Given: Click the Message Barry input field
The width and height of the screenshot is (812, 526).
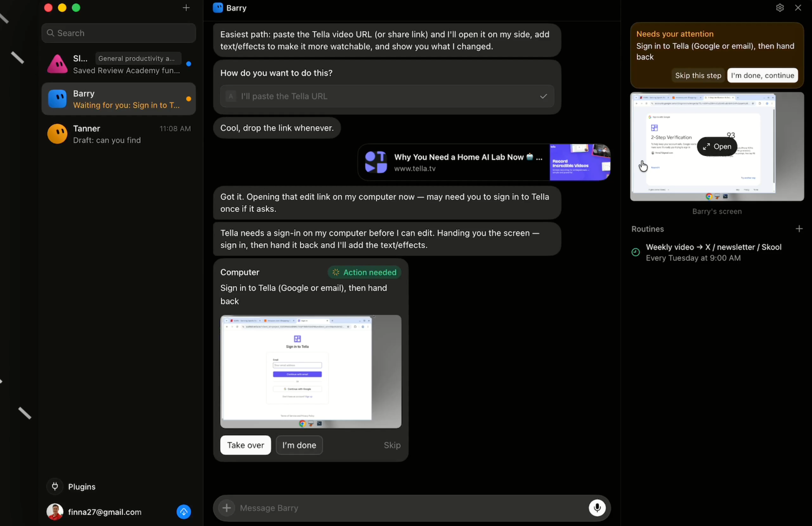Looking at the screenshot, I should coord(411,508).
